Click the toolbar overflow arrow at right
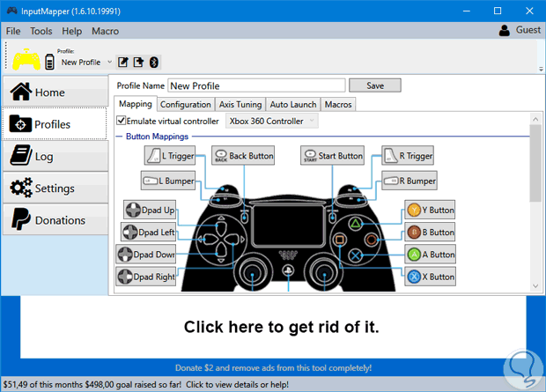Viewport: 546px width, 392px height. pos(541,69)
